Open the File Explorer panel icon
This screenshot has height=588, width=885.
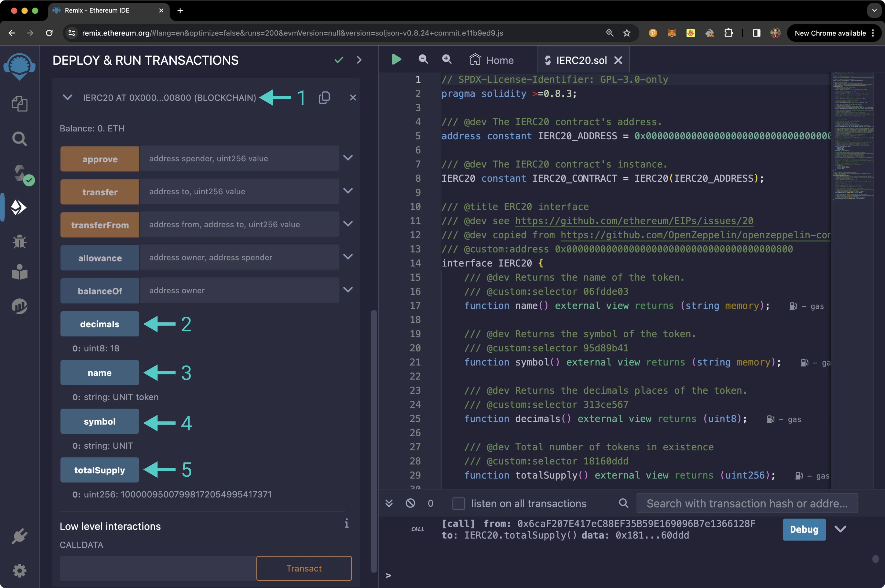[x=20, y=104]
